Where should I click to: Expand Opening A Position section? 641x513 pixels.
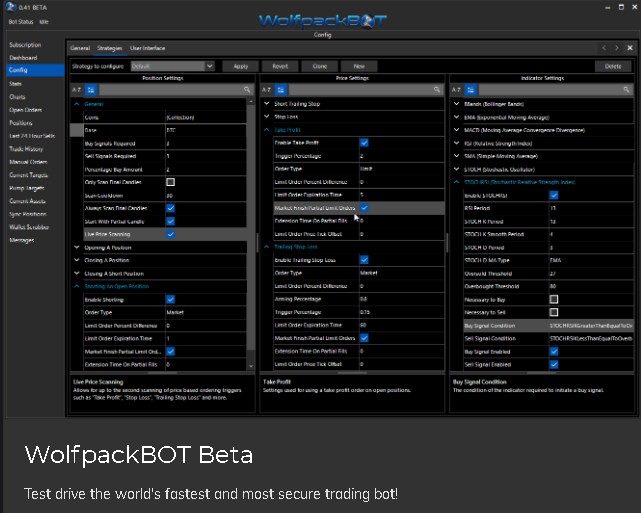[76, 247]
